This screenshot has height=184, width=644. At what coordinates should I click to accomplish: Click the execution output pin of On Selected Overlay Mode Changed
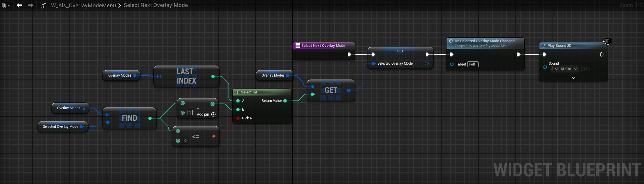tap(519, 54)
